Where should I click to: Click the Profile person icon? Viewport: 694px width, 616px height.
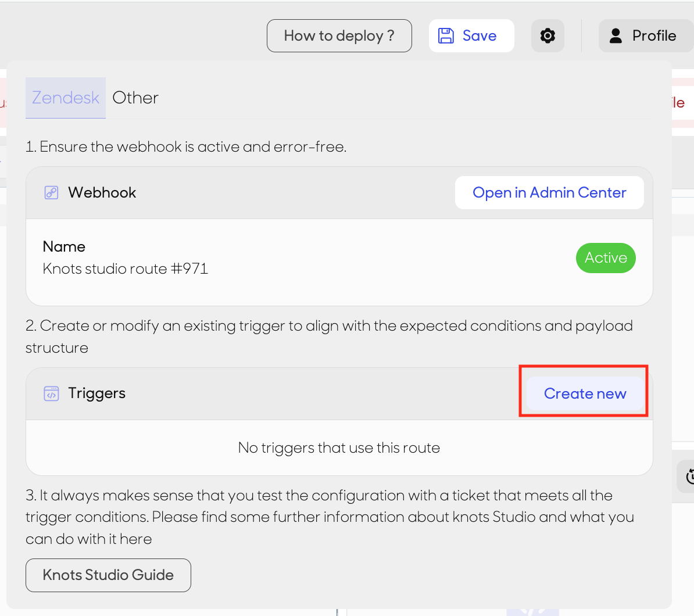pyautogui.click(x=616, y=36)
